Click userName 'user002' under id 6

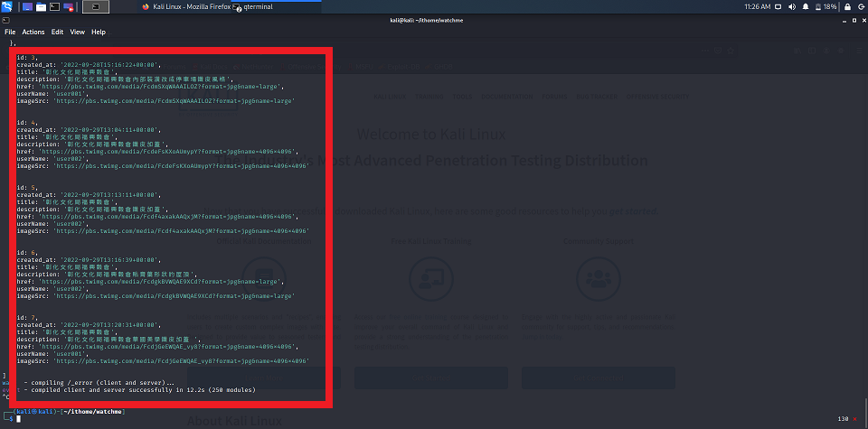[52, 289]
